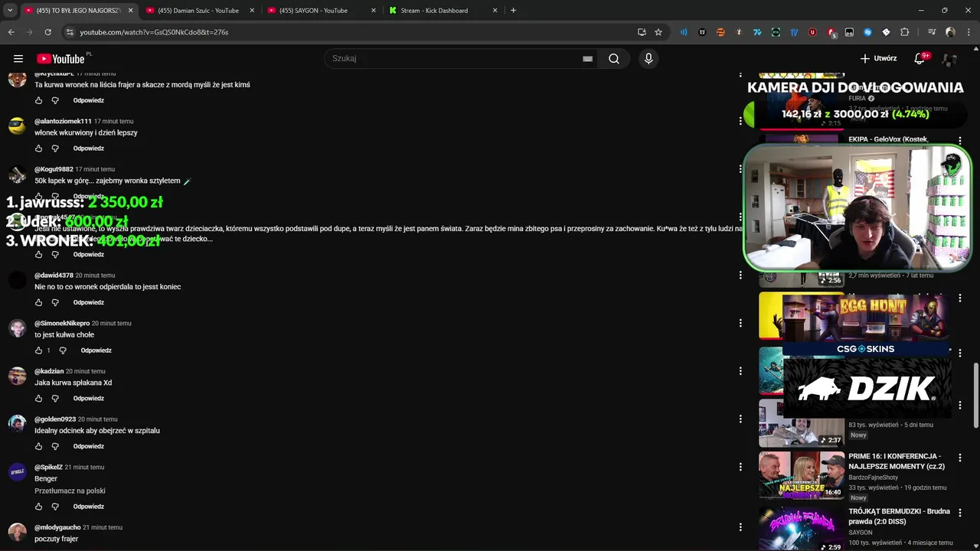The height and width of the screenshot is (551, 980).
Task: Dislike the @alantoziomek111 comment
Action: pyautogui.click(x=55, y=148)
